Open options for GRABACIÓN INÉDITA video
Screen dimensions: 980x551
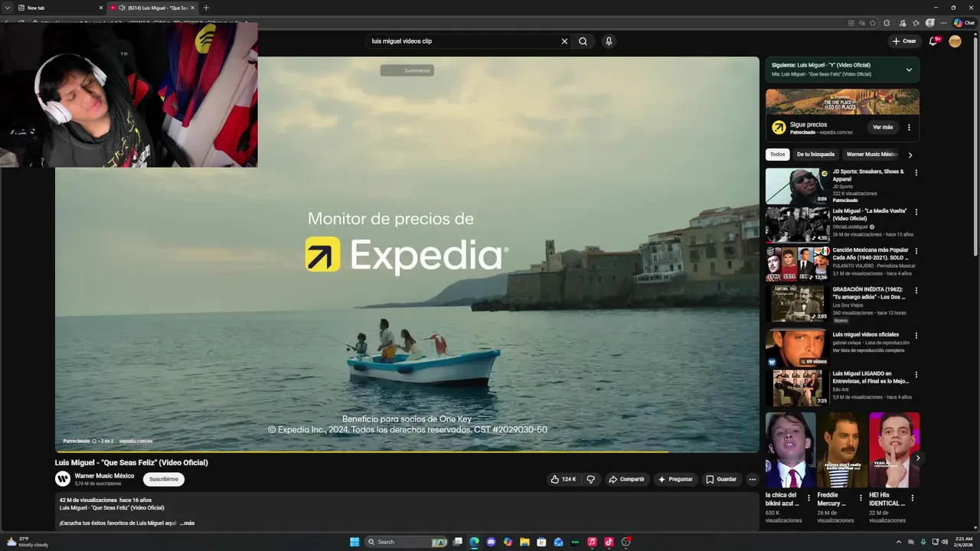916,291
